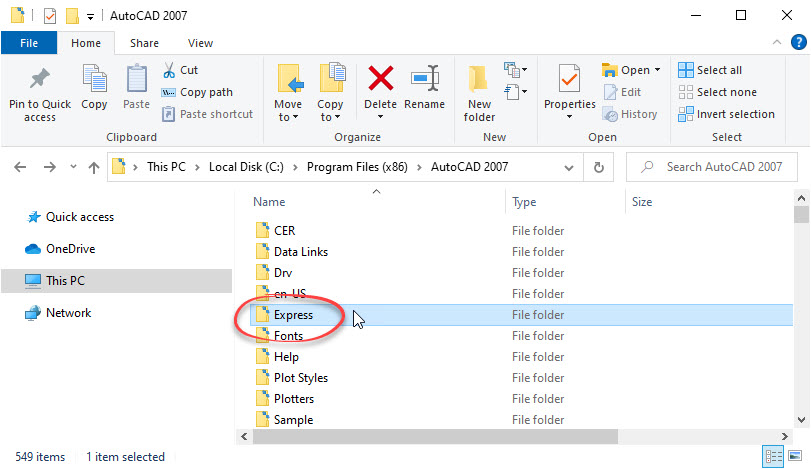Viewport: 811px width, 469px height.
Task: Switch to the View ribbon tab
Action: click(200, 43)
